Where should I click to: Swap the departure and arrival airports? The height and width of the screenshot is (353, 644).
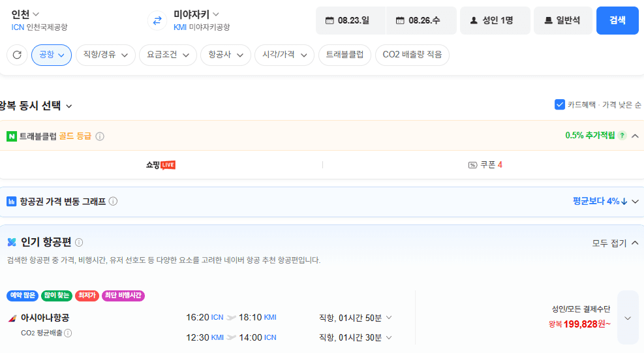pos(157,20)
